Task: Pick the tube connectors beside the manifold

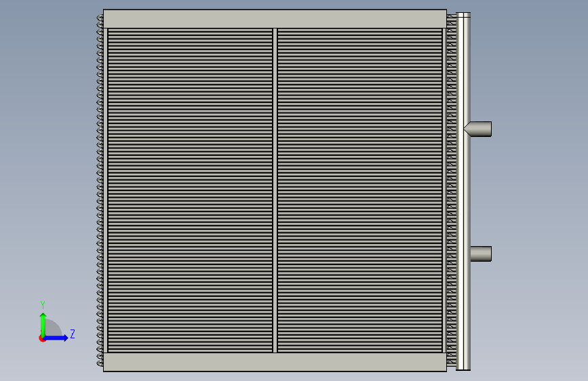Action: (451, 190)
